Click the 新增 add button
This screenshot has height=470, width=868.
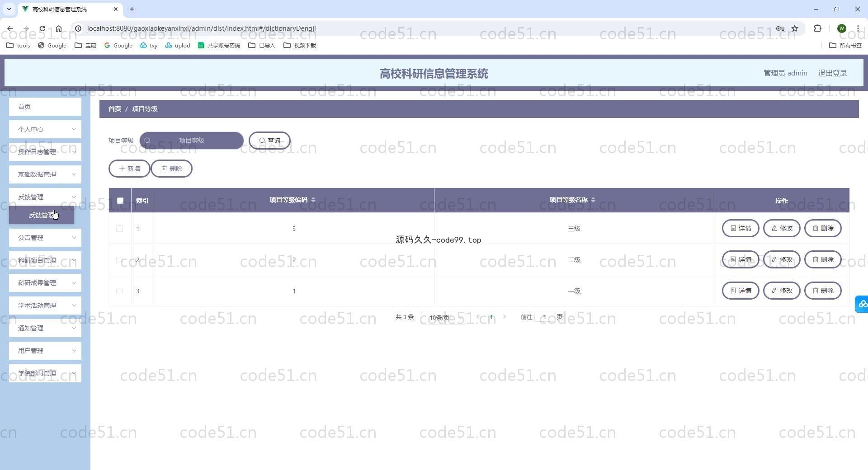pyautogui.click(x=129, y=169)
